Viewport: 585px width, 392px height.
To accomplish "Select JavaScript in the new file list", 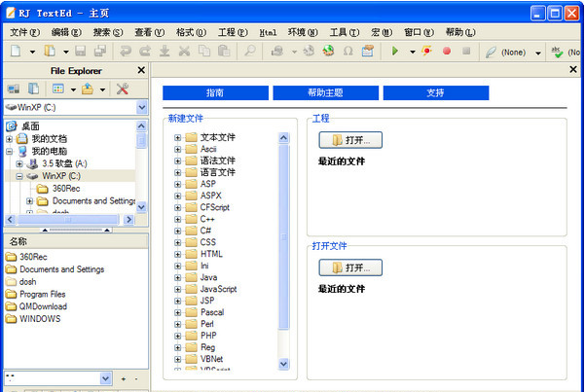I will click(218, 289).
